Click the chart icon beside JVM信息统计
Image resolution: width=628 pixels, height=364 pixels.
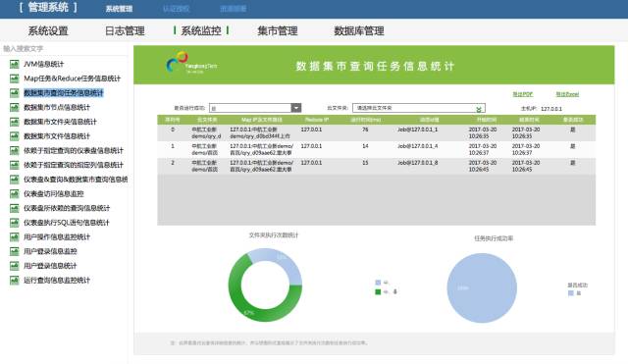15,64
